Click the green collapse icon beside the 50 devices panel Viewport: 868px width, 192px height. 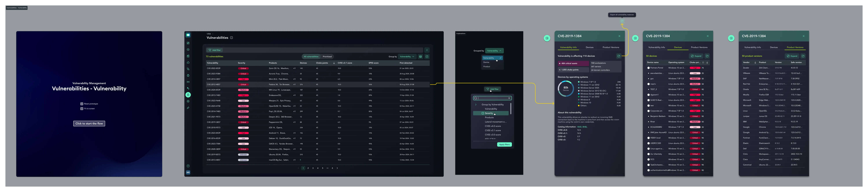click(635, 38)
